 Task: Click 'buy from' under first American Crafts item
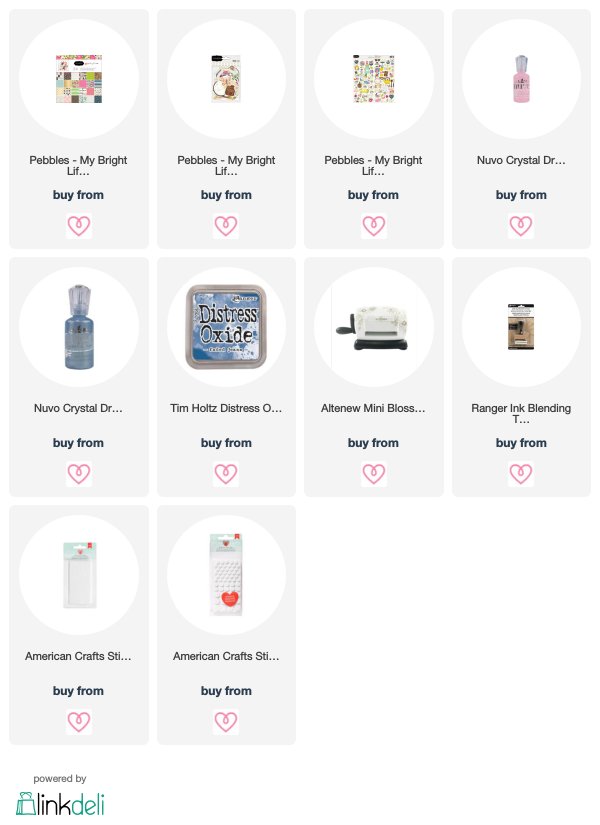point(78,691)
